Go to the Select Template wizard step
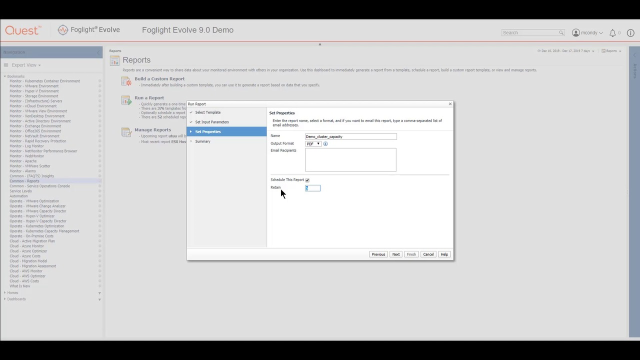The image size is (640, 360). [208, 112]
